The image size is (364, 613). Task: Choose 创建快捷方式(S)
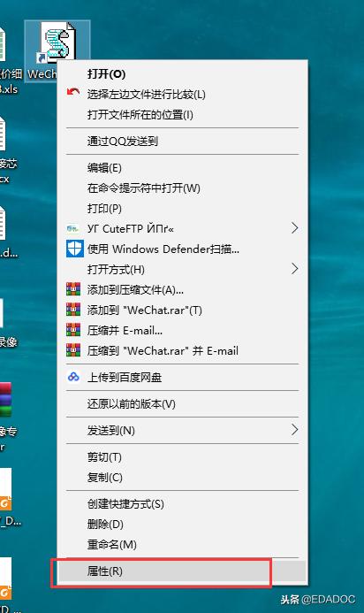pos(182,504)
